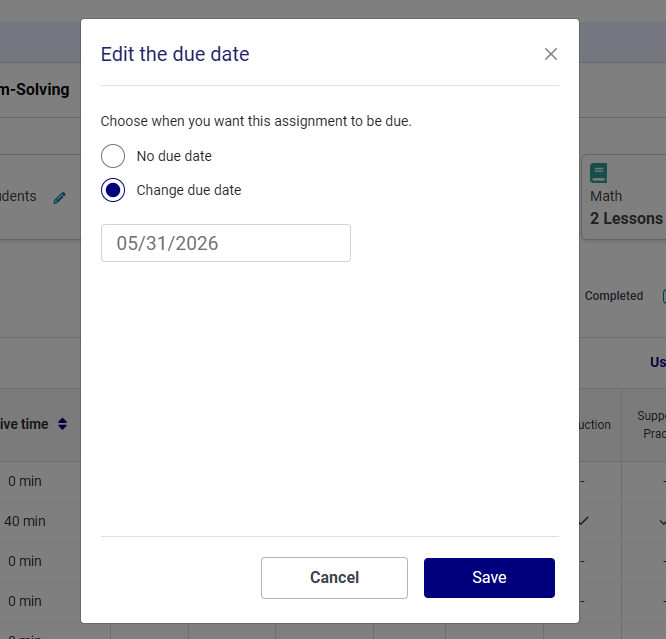Click the green book icon above Math

coord(598,173)
